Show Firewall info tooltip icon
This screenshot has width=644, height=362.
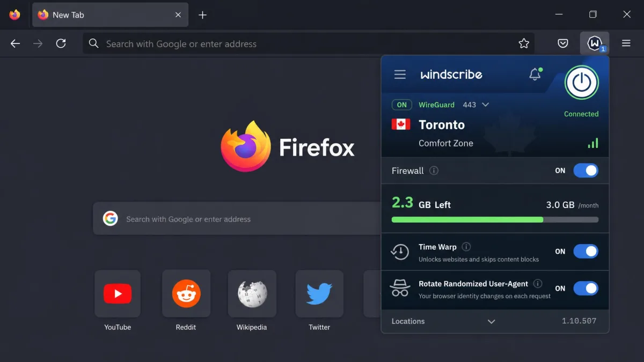pos(434,171)
